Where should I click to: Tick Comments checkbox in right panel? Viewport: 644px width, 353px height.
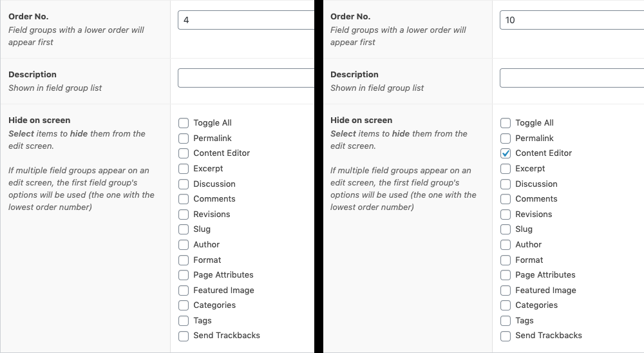(506, 199)
